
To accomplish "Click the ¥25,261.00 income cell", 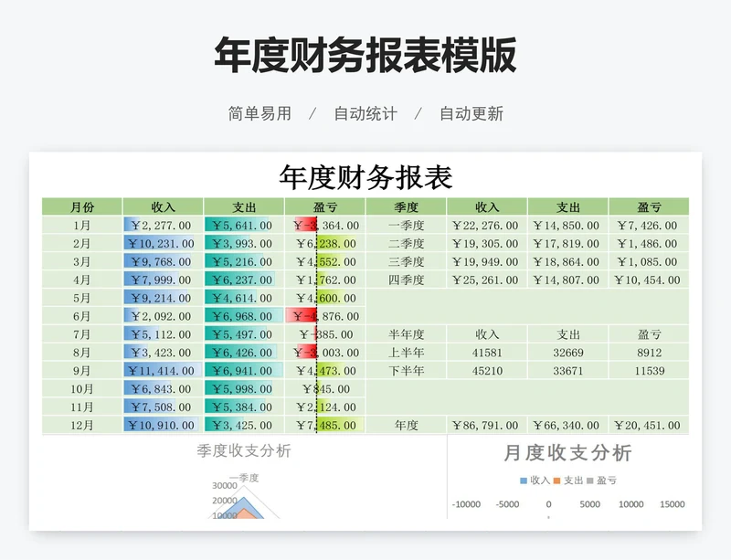I will click(x=487, y=280).
